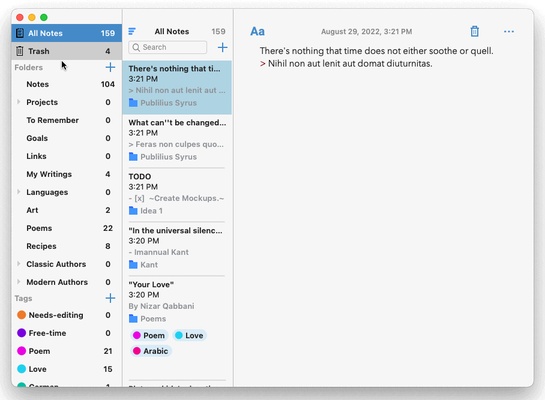Open the My Writings folder
Image resolution: width=545 pixels, height=400 pixels.
coord(66,174)
